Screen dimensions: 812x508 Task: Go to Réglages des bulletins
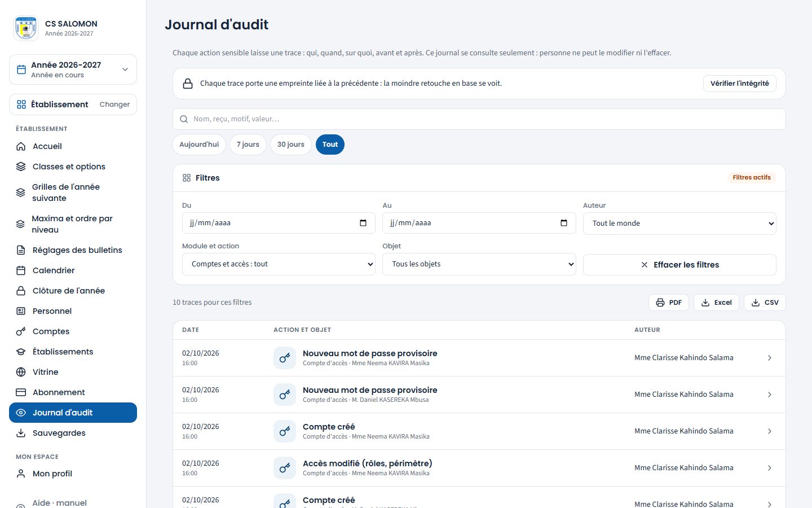point(73,250)
